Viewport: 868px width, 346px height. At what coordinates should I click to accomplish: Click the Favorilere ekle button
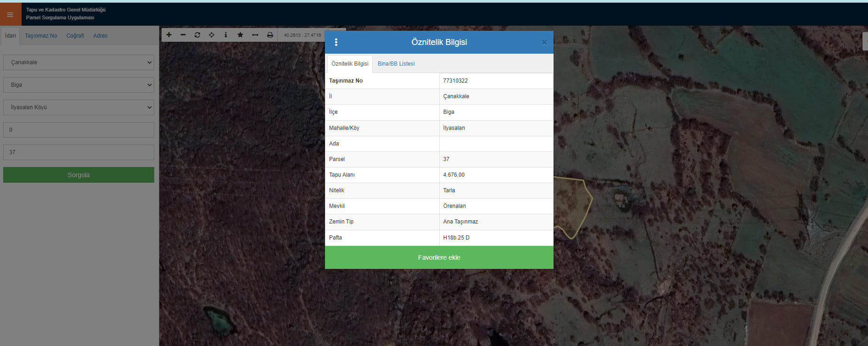click(x=439, y=257)
